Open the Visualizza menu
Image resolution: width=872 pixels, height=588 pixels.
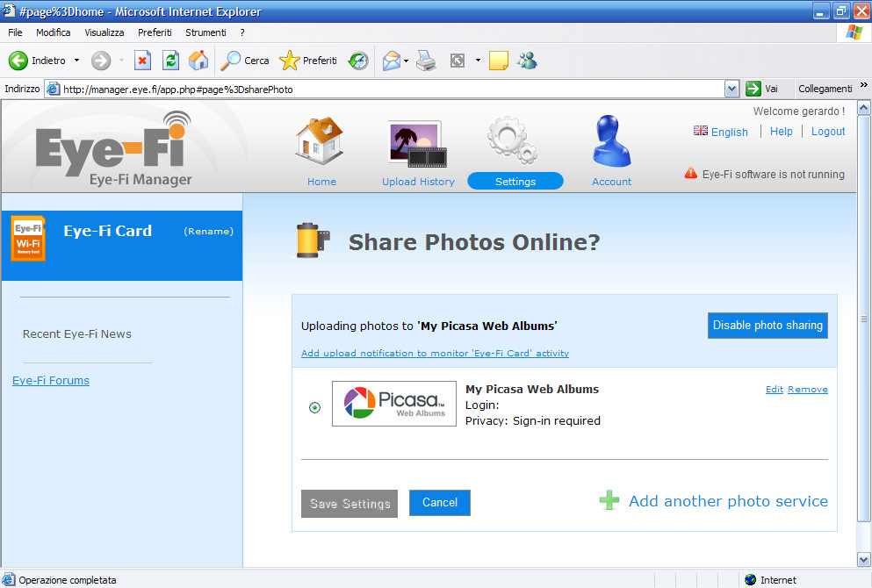(x=104, y=32)
